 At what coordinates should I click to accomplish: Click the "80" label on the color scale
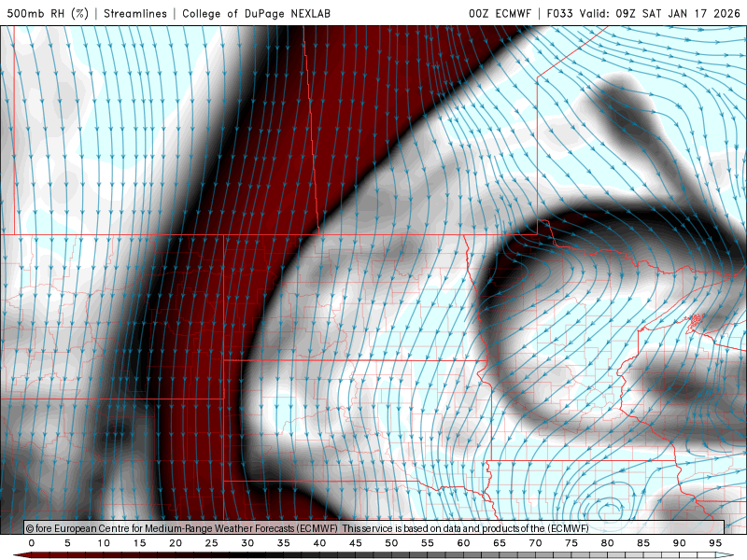point(608,543)
